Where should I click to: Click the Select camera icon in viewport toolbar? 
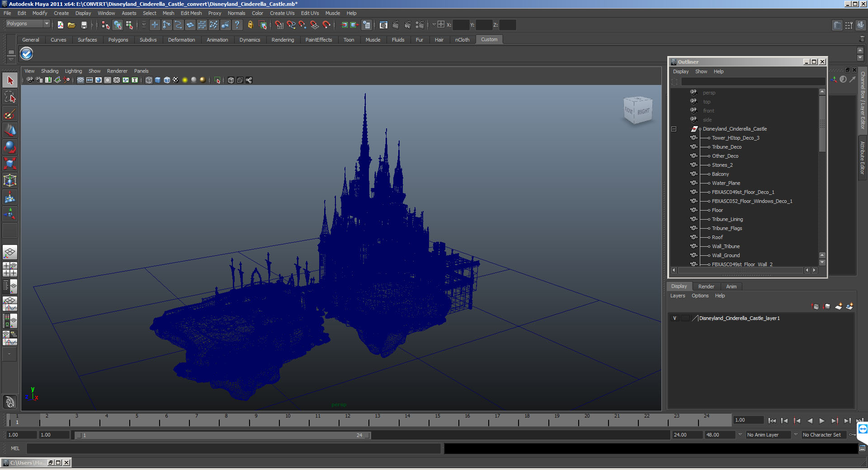[x=30, y=80]
